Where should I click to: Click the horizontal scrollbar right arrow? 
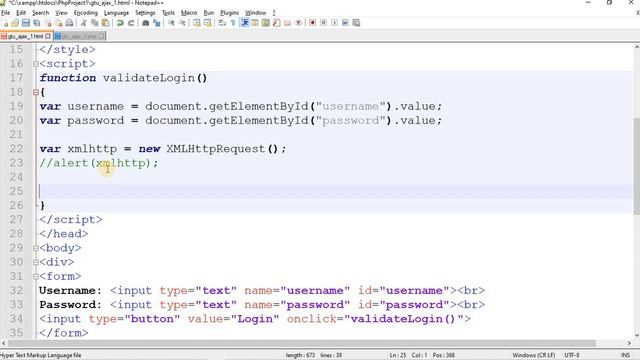click(x=629, y=343)
